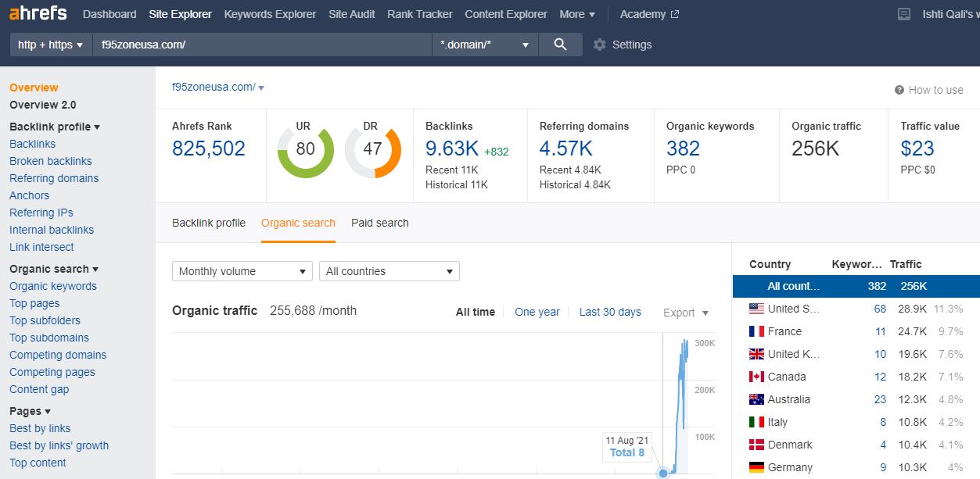Open the Monthly volume dropdown
Image resolution: width=980 pixels, height=479 pixels.
(242, 271)
